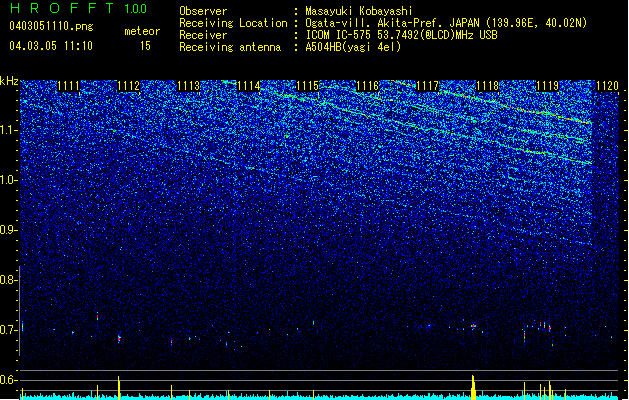Click the 'meteor' label
The width and height of the screenshot is (629, 400).
click(x=142, y=31)
